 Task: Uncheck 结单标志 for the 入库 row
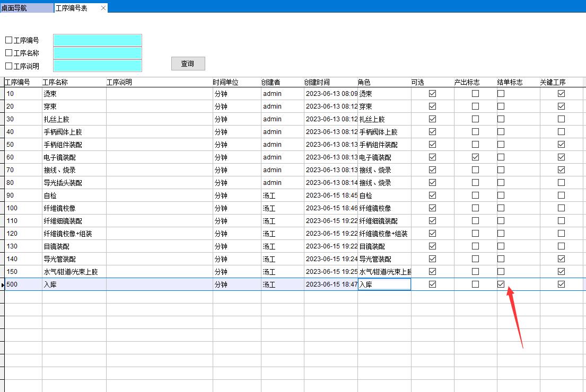[x=501, y=284]
